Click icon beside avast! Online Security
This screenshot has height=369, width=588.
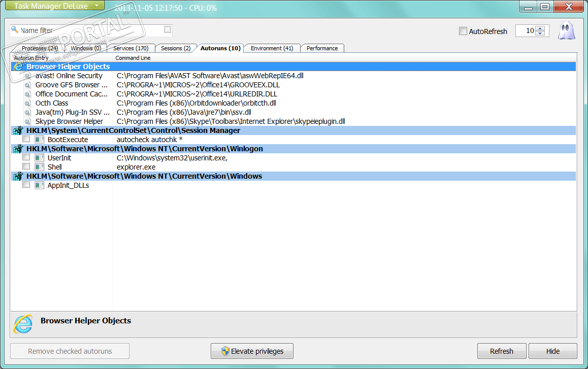click(x=27, y=76)
